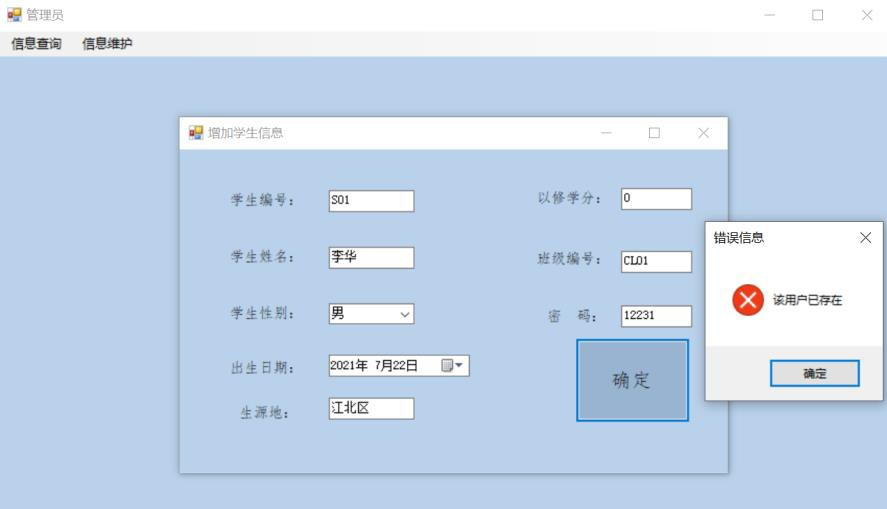Open the 出生日期 calendar dropdown arrow

tap(459, 365)
